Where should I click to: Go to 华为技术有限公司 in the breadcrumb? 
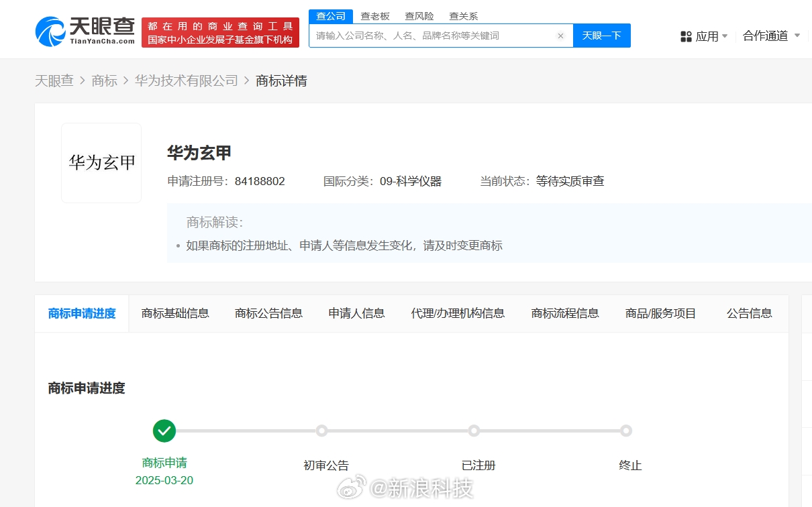coord(187,81)
